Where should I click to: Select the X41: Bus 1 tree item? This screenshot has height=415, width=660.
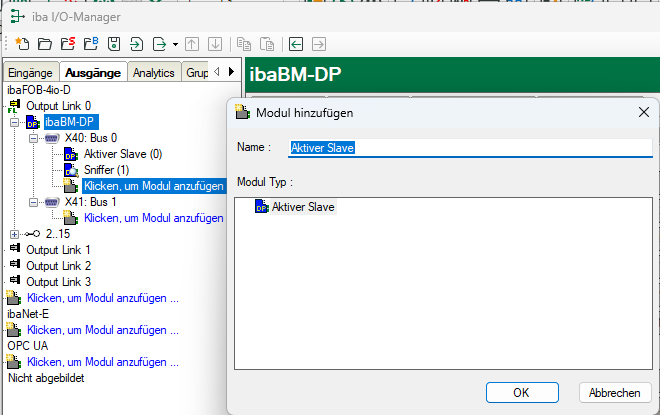(x=90, y=202)
